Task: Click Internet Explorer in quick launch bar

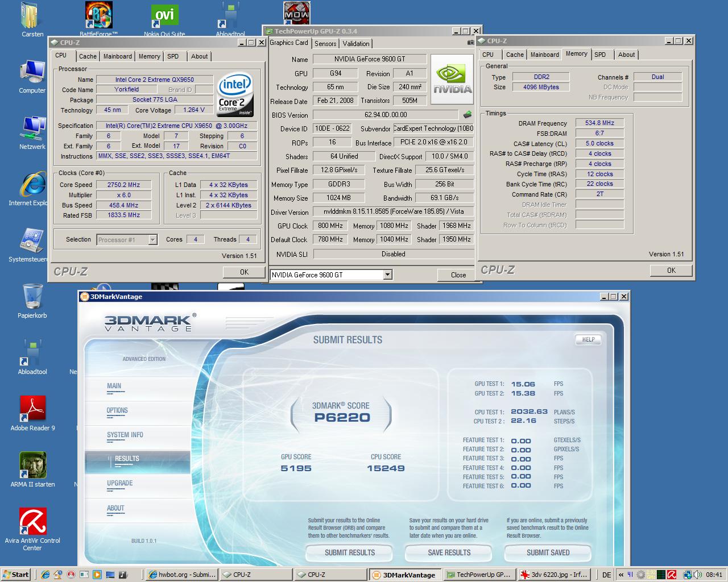Action: tap(45, 575)
